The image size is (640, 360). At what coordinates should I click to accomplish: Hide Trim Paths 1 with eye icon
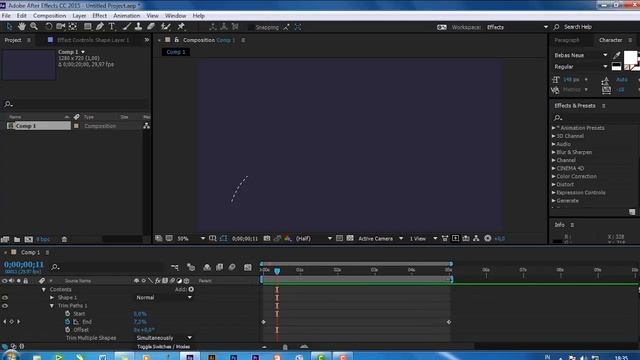click(5, 306)
